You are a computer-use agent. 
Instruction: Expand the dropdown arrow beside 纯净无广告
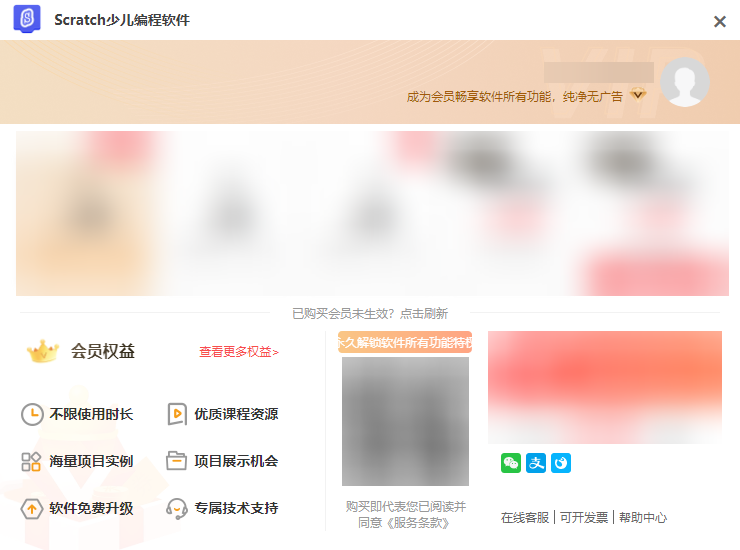638,95
